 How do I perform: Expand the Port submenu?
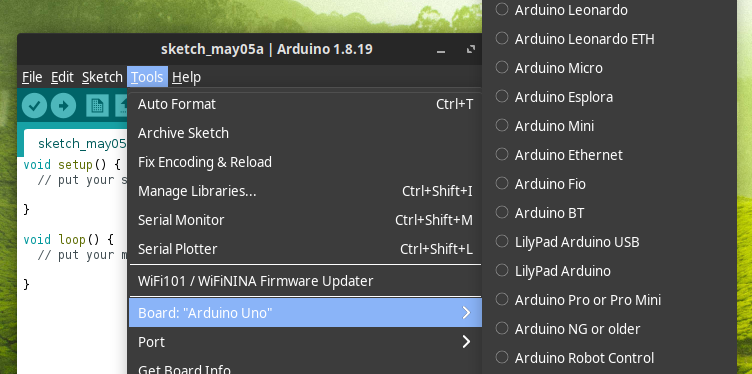(305, 342)
